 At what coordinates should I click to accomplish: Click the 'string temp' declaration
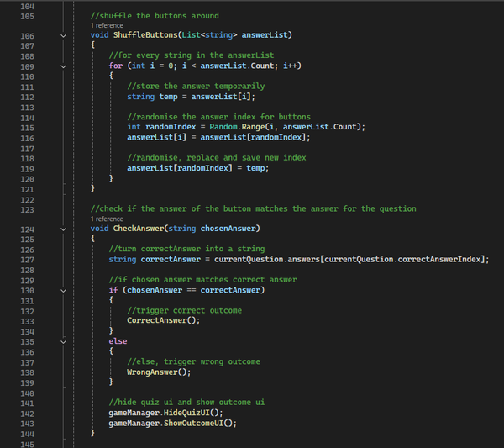pos(152,97)
